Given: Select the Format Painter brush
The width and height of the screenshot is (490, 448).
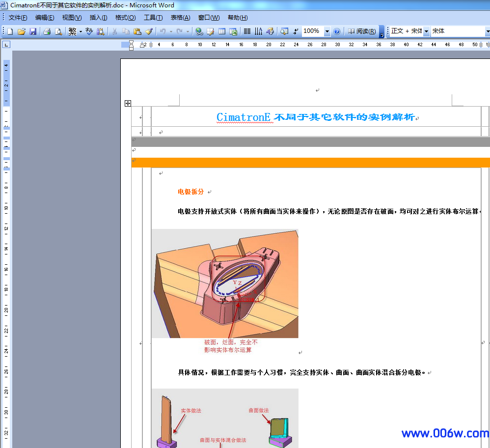Looking at the screenshot, I should [149, 31].
